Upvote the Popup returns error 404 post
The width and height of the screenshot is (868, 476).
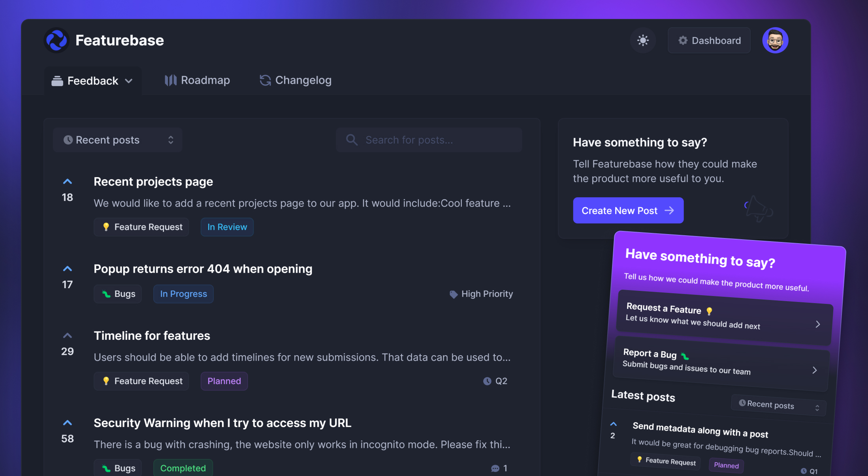coord(67,268)
